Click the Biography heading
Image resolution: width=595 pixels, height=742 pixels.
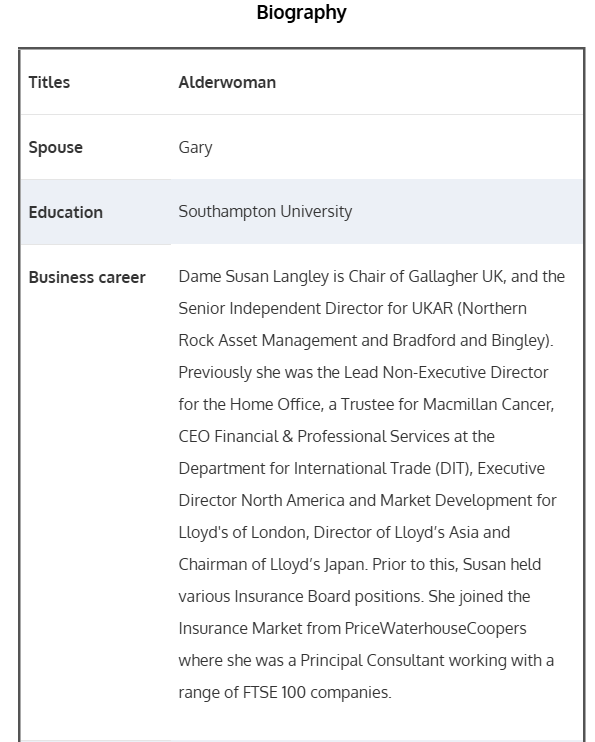(301, 13)
